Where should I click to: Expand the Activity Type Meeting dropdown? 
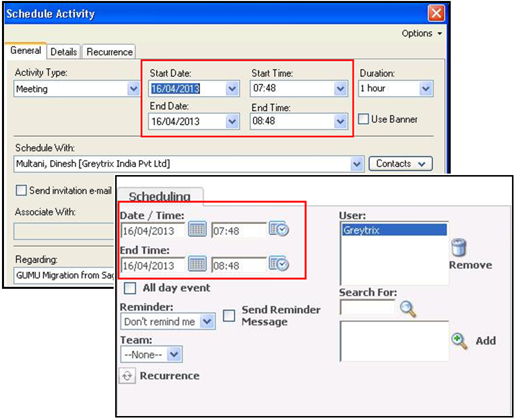coord(133,89)
